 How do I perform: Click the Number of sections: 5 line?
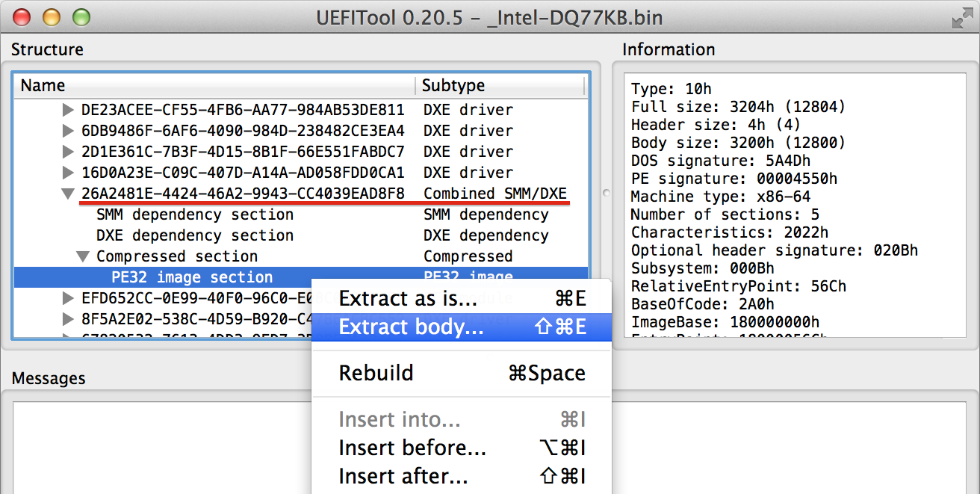(725, 214)
